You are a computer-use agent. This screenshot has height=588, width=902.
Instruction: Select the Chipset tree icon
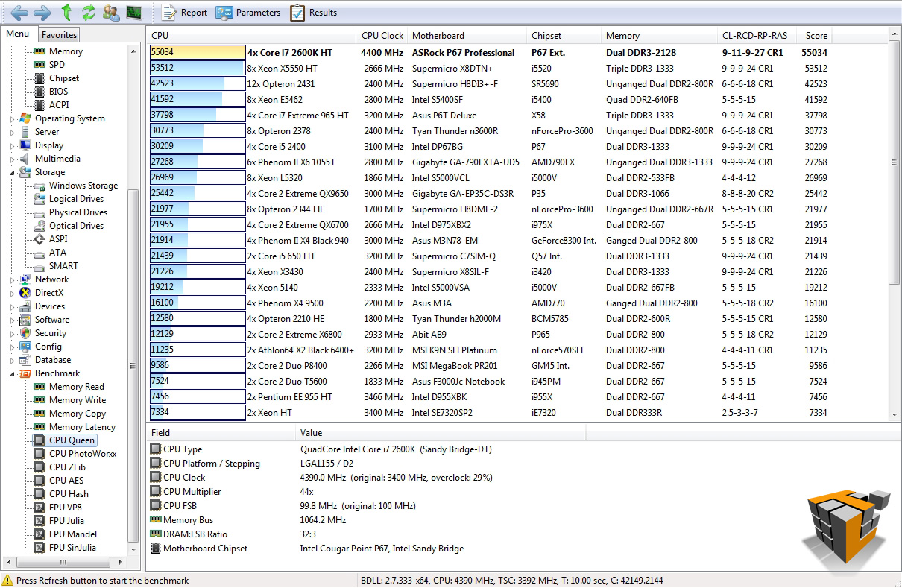click(x=40, y=78)
